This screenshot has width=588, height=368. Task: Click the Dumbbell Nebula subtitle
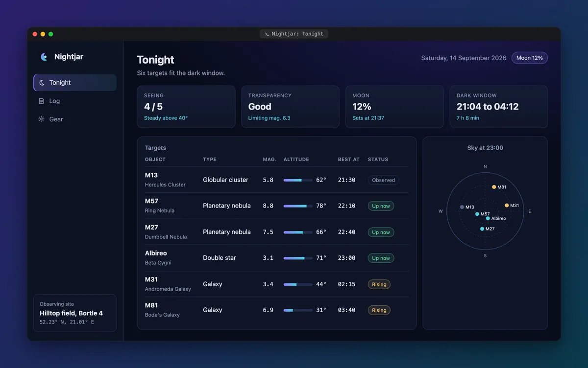(166, 237)
